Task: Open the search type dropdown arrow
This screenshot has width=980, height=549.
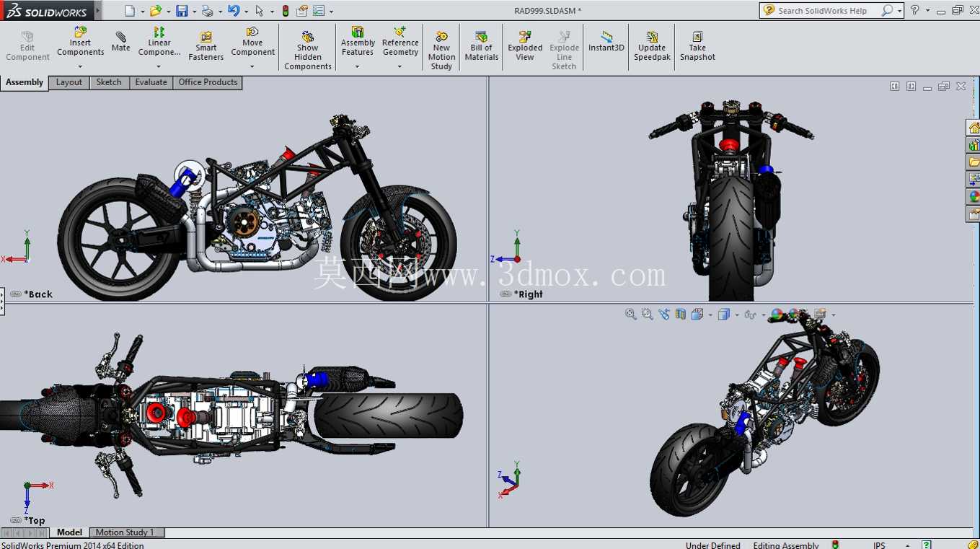Action: pyautogui.click(x=901, y=12)
